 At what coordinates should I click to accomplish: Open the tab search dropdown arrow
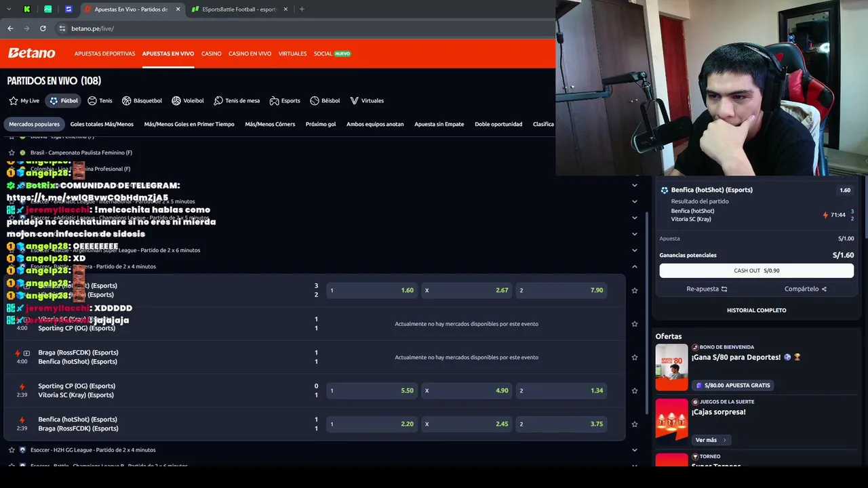[x=9, y=9]
